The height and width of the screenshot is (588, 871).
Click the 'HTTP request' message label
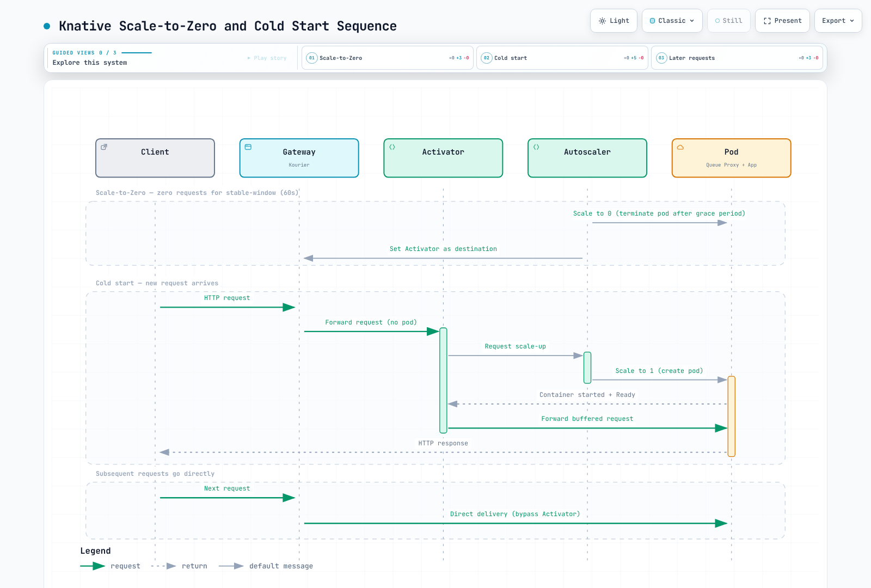(227, 298)
